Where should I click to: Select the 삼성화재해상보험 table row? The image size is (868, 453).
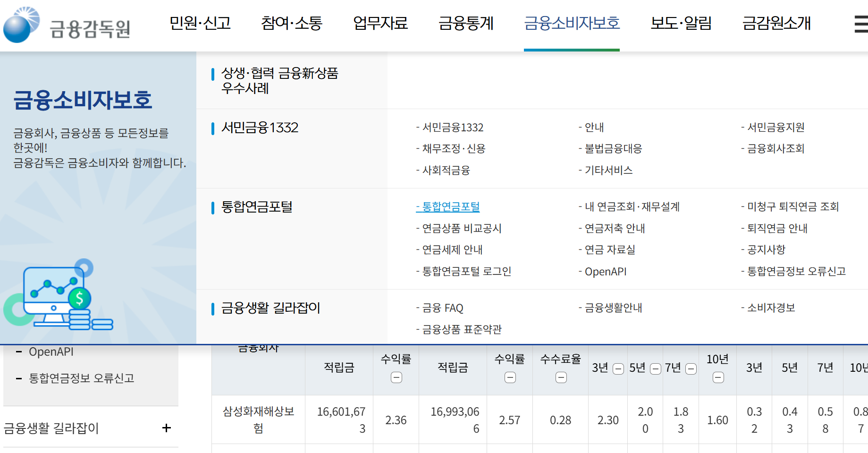tap(258, 419)
